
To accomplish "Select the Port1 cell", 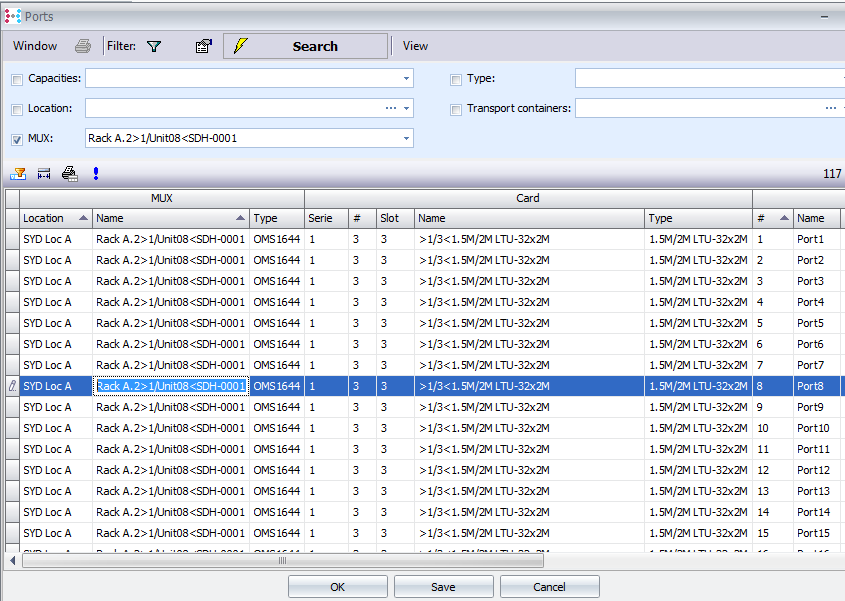I will (818, 239).
